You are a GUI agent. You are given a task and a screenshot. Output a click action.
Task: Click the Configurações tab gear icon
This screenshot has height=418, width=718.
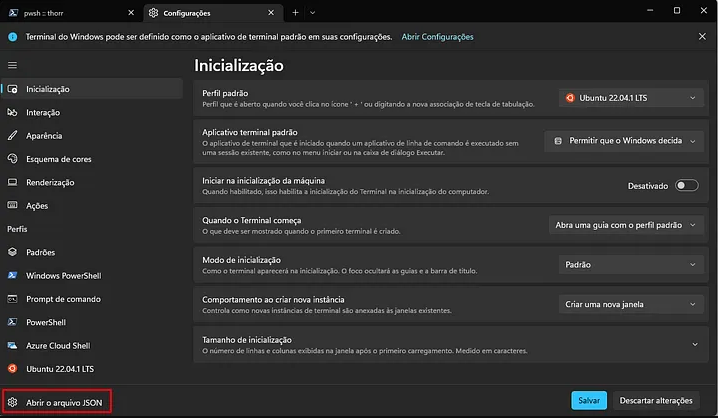point(153,13)
